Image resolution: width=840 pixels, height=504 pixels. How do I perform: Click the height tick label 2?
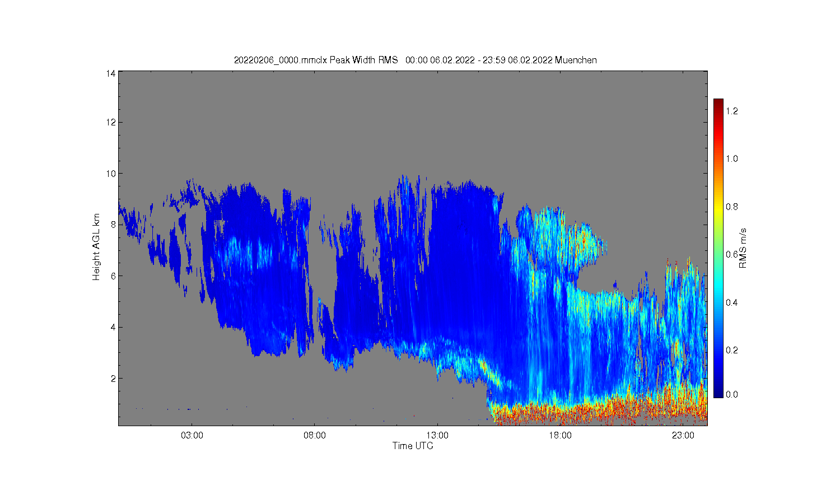114,379
